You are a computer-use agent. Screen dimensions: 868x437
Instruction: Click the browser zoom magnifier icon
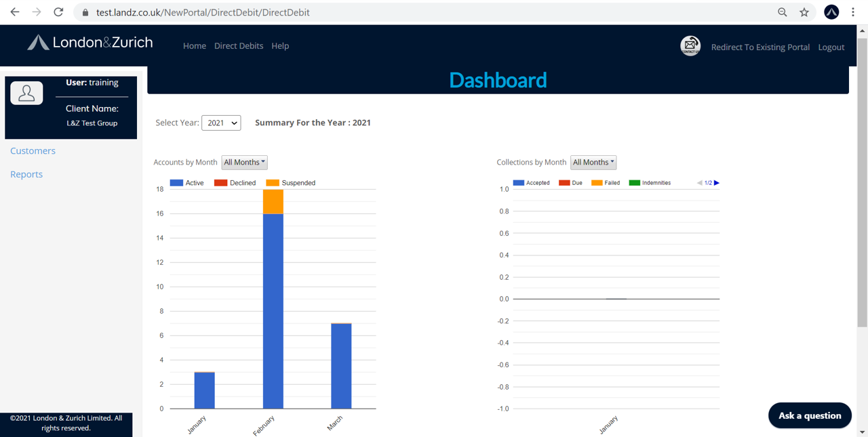click(x=783, y=12)
